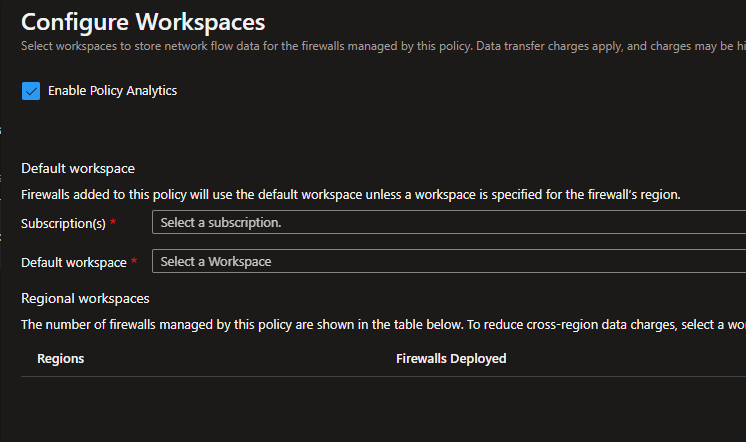
Task: Uncheck the Enable Policy Analytics checkbox
Action: pyautogui.click(x=31, y=91)
